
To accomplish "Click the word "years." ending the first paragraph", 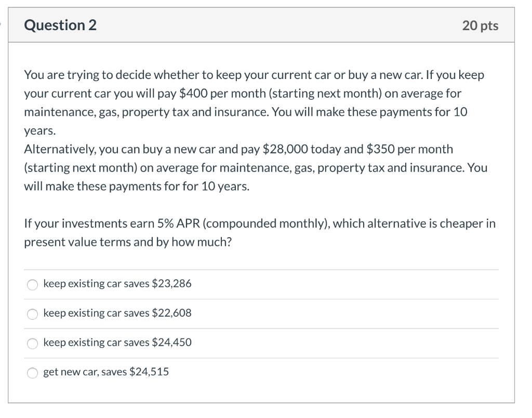I will click(x=39, y=131).
